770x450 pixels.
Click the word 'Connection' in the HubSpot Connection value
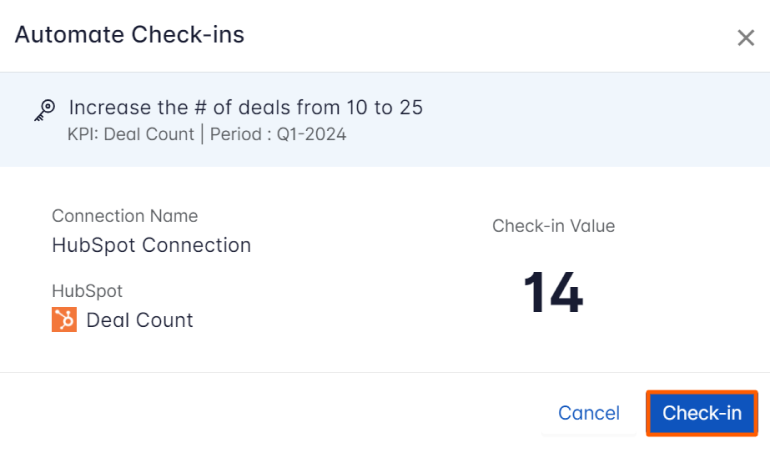(196, 245)
